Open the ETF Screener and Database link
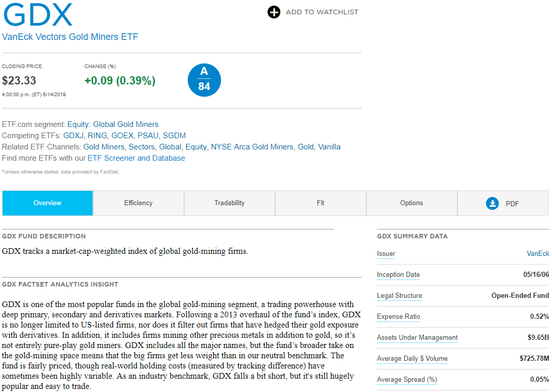 click(136, 158)
